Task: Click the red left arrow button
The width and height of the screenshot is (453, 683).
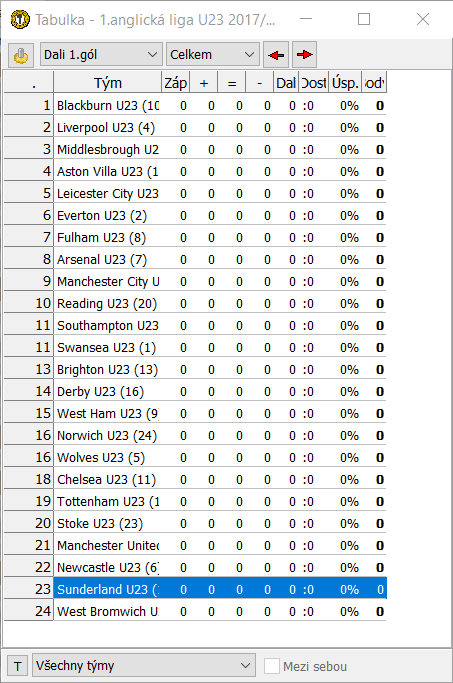Action: coord(276,55)
